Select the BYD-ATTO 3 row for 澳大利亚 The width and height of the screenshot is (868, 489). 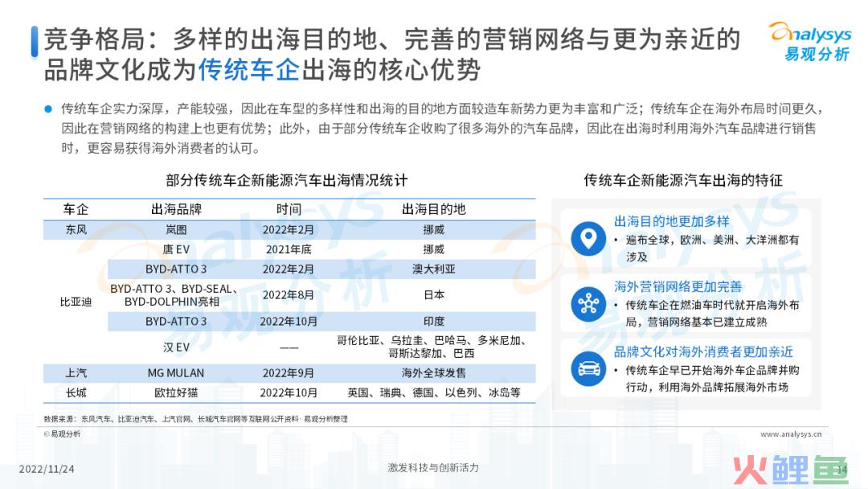click(321, 269)
